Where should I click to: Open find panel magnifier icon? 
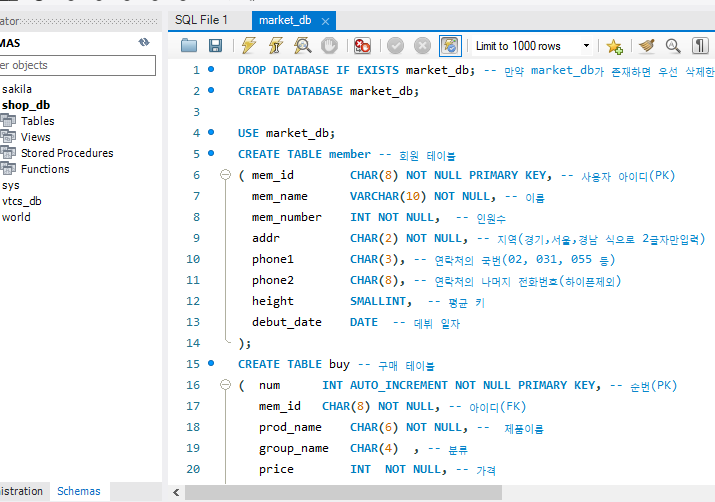(673, 46)
